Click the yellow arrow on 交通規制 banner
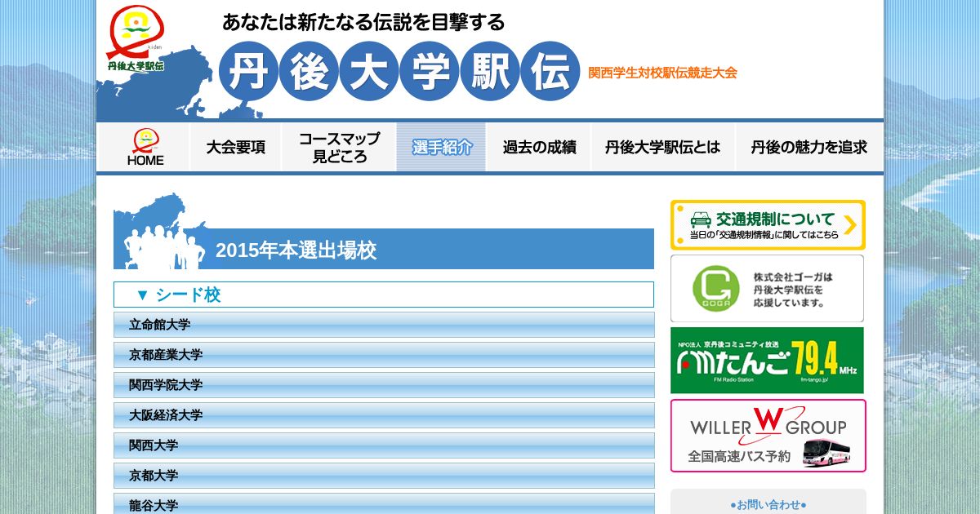Screen dimensions: 980x514 tap(850, 225)
